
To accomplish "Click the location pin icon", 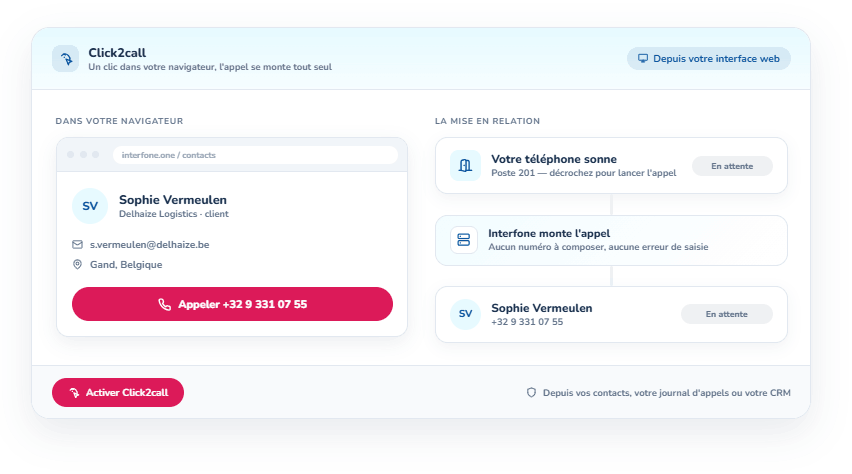I will [x=77, y=265].
